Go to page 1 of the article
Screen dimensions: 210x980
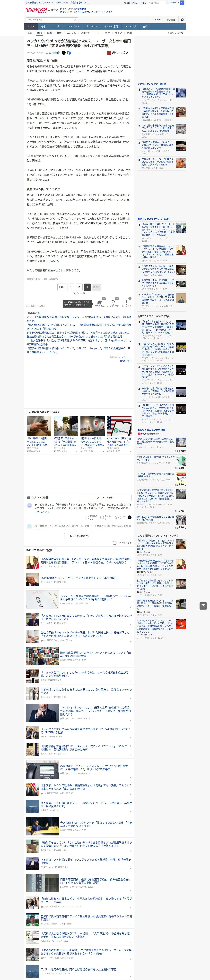tap(71, 287)
